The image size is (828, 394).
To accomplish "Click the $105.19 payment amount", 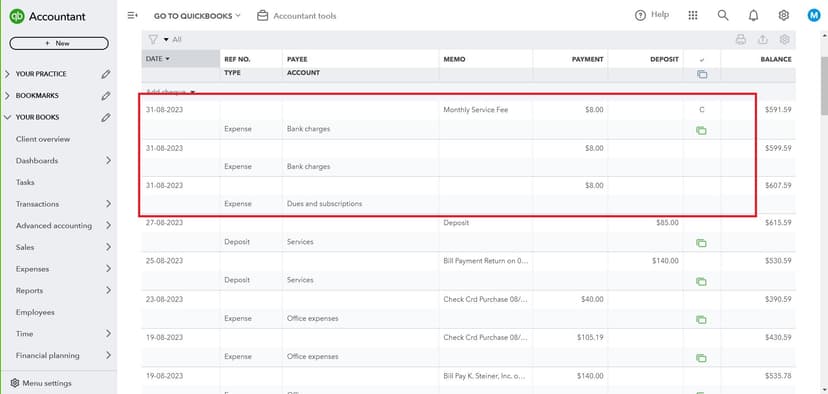I will [590, 337].
